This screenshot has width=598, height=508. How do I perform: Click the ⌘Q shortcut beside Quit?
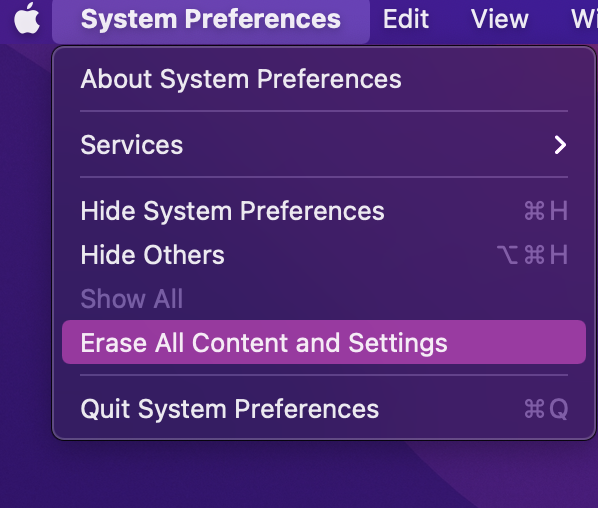pos(546,409)
